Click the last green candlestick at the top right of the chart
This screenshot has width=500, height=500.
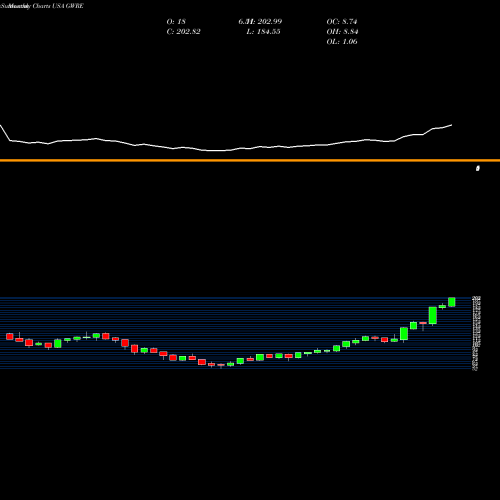pos(452,302)
